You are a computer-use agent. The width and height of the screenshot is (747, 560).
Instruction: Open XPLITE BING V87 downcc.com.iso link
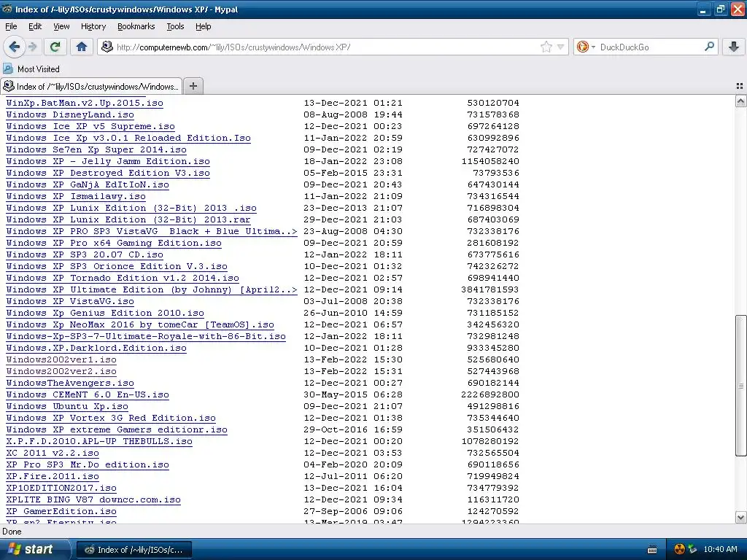[93, 499]
